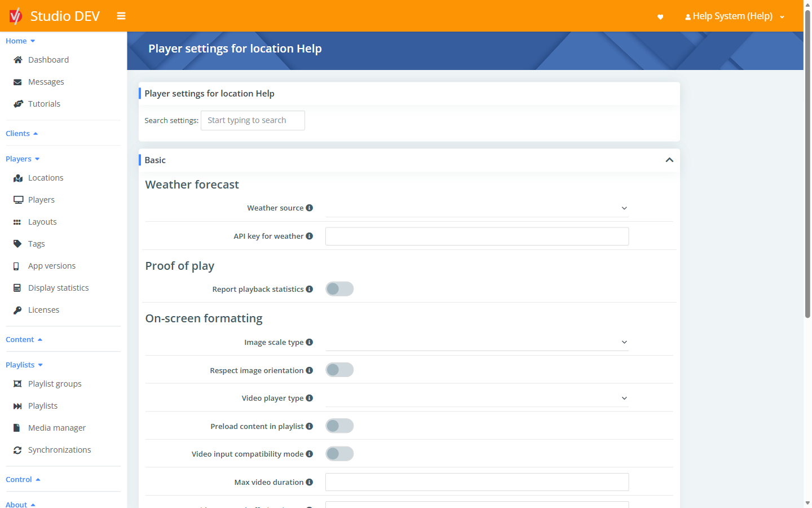The image size is (812, 508).
Task: Open the Weather source dropdown
Action: 477,208
